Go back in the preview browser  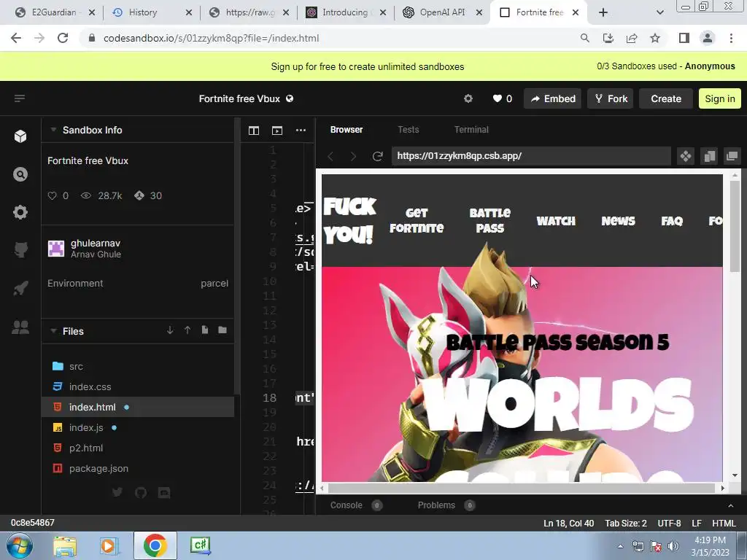[330, 156]
